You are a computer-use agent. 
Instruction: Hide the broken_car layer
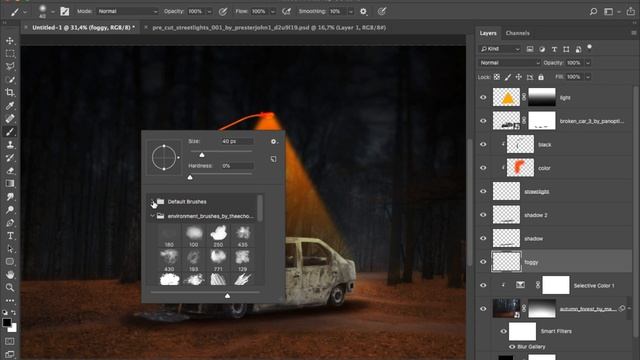483,121
